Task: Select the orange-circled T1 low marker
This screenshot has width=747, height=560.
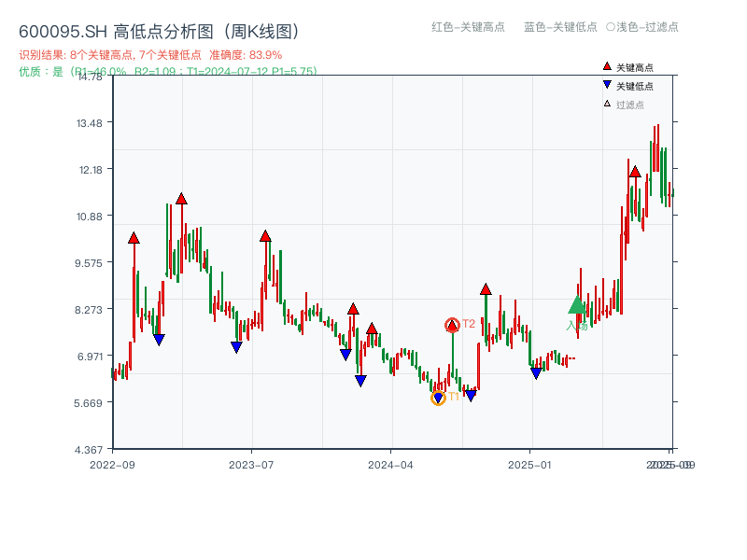Action: (438, 398)
